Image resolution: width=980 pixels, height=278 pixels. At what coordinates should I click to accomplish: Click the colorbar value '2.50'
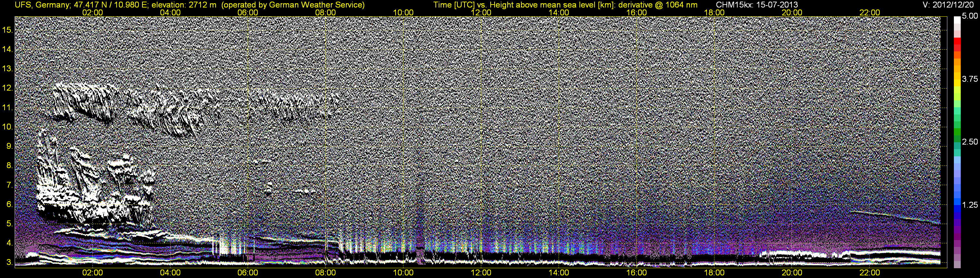(970, 142)
